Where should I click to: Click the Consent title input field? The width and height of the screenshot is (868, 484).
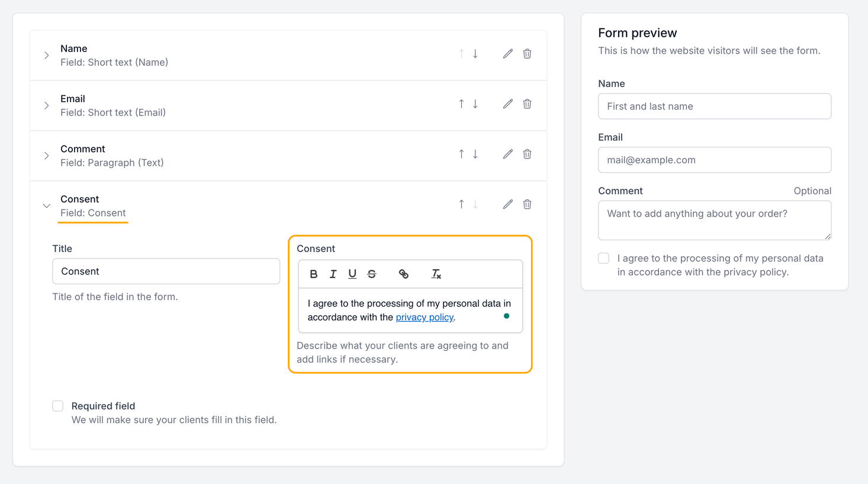[166, 272]
